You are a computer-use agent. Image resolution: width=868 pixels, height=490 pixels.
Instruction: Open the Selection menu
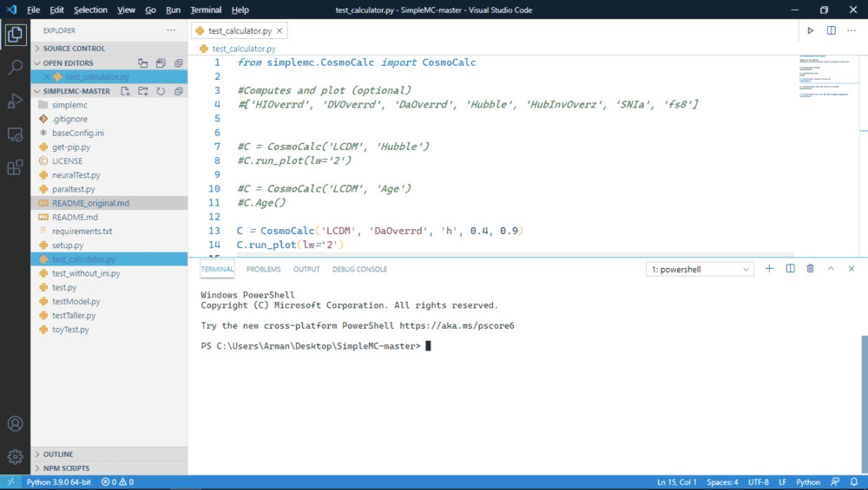(91, 10)
